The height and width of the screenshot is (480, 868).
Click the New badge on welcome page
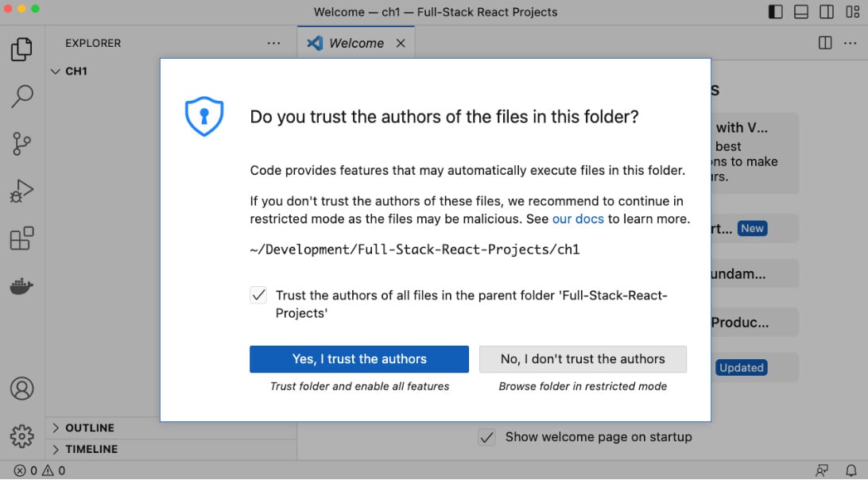pos(752,229)
